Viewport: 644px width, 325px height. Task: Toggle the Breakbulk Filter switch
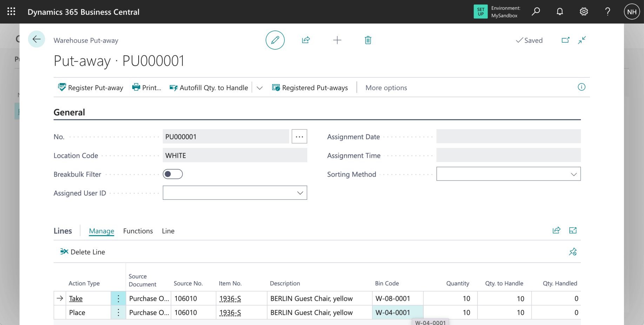click(173, 174)
